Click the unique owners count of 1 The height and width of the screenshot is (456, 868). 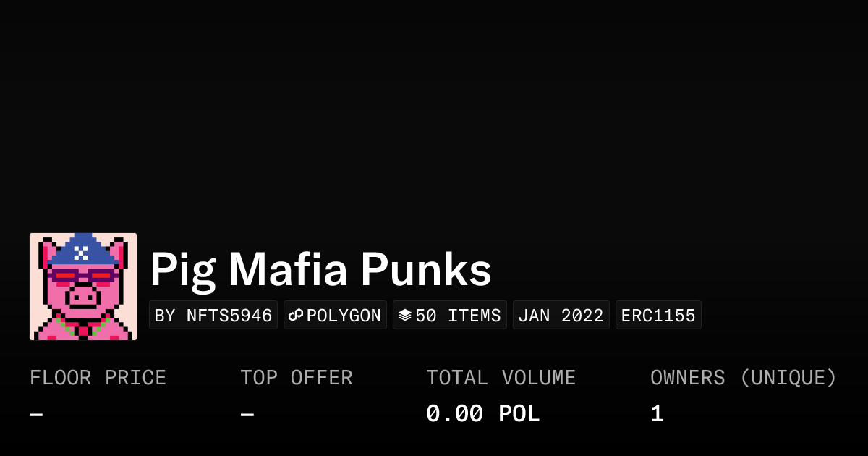(657, 414)
